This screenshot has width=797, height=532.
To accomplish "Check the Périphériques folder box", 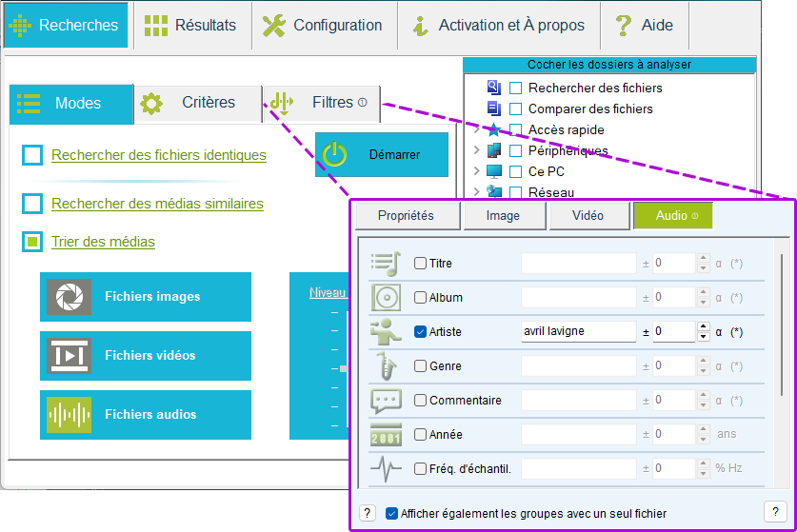I will tap(515, 151).
